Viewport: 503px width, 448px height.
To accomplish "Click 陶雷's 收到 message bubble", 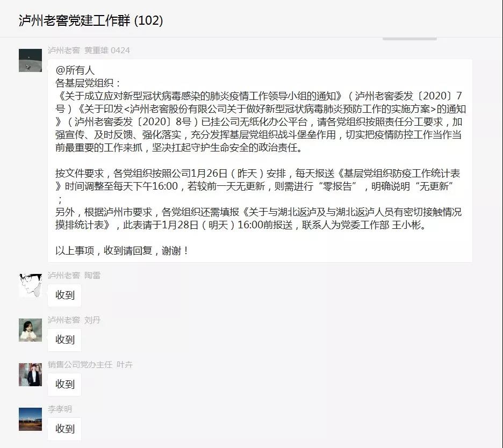I will (x=64, y=295).
